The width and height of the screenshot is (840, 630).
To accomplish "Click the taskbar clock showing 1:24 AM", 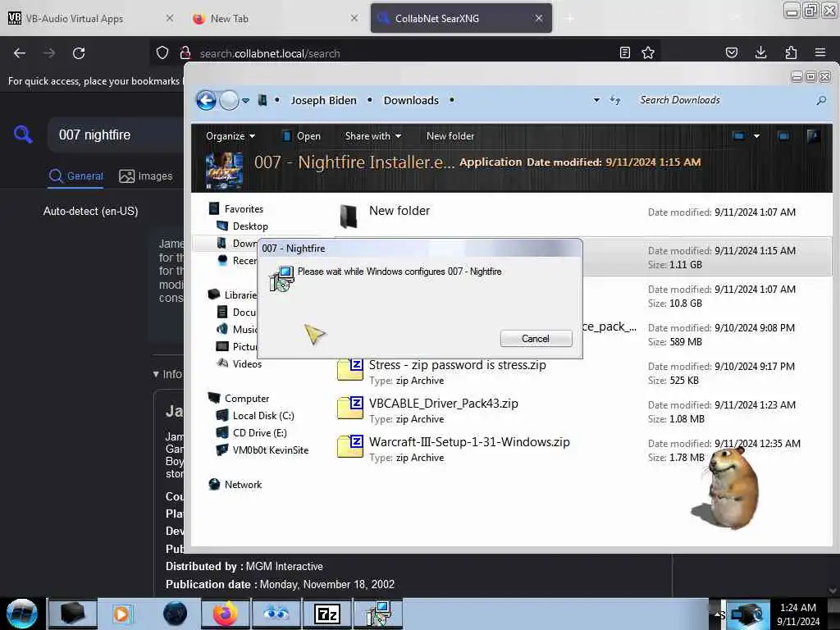I will 798,614.
